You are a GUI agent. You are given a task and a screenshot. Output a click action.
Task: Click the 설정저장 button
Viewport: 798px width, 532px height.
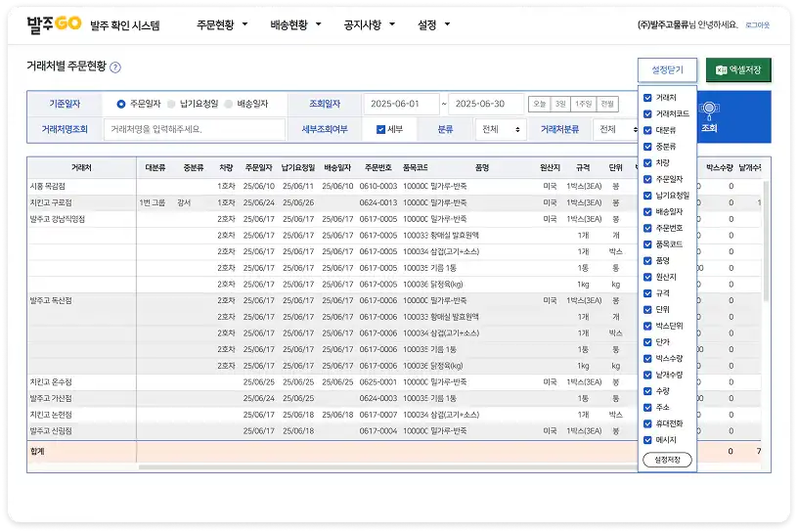(x=667, y=460)
